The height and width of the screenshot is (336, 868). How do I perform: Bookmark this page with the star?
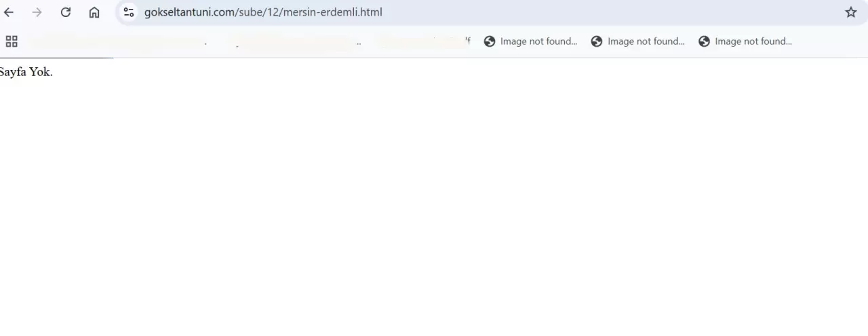(851, 12)
